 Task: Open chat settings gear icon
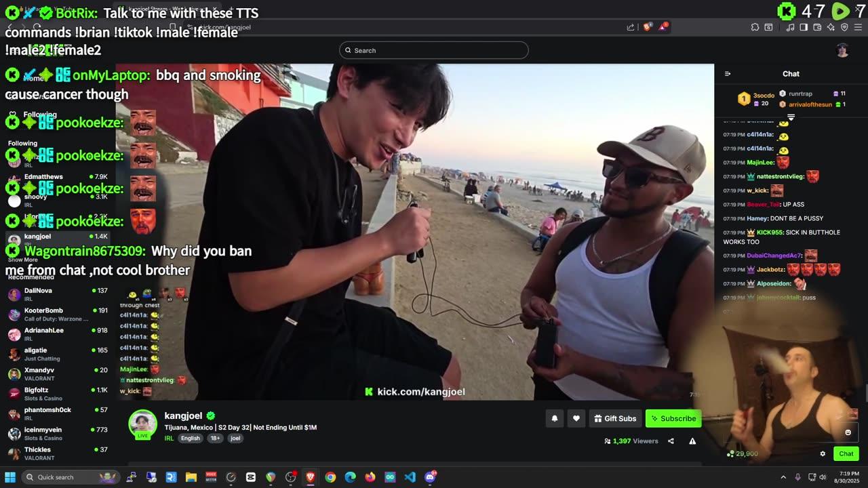(x=823, y=454)
